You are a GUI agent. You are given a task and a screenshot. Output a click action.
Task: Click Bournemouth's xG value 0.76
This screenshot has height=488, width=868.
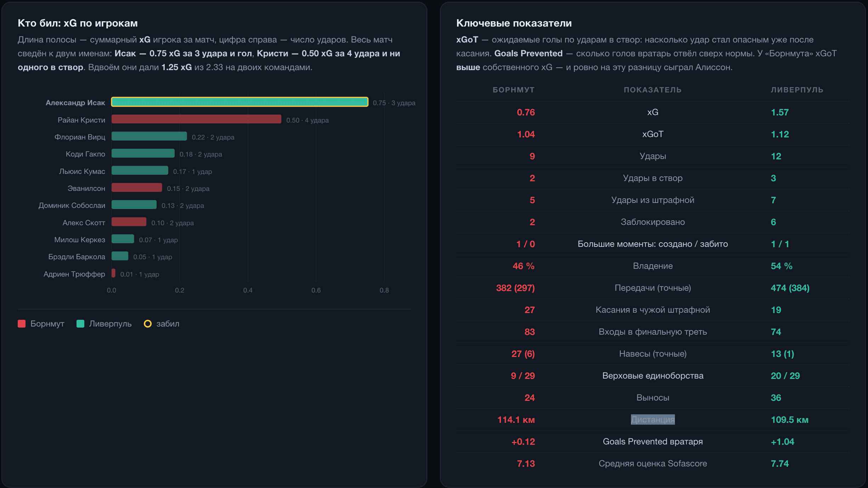point(526,112)
